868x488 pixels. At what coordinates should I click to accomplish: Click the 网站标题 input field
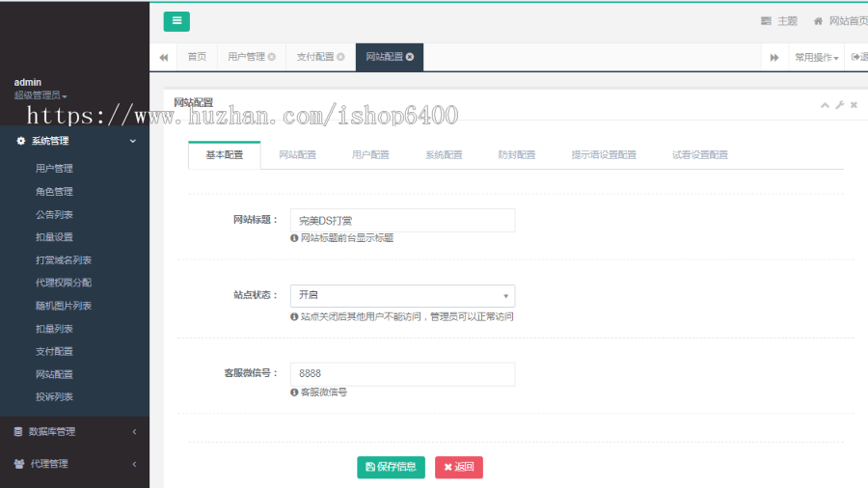[x=402, y=220]
